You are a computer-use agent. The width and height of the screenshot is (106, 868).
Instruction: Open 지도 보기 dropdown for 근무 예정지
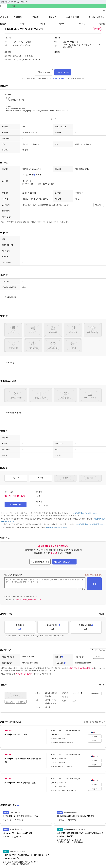click(99, 205)
